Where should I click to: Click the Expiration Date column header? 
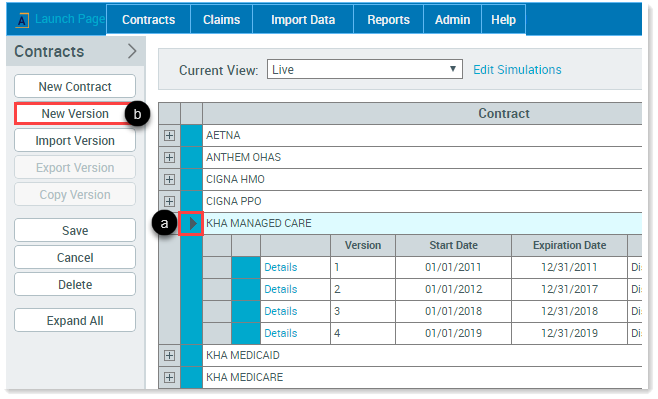coord(569,245)
